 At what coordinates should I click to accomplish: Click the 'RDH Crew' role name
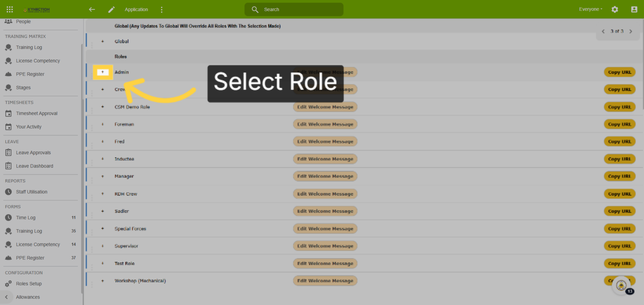(126, 194)
